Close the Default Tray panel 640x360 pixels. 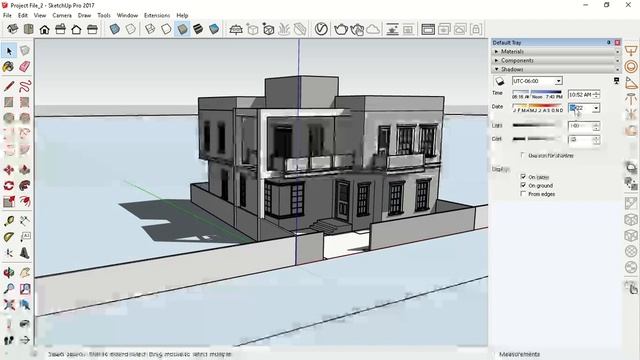(617, 42)
